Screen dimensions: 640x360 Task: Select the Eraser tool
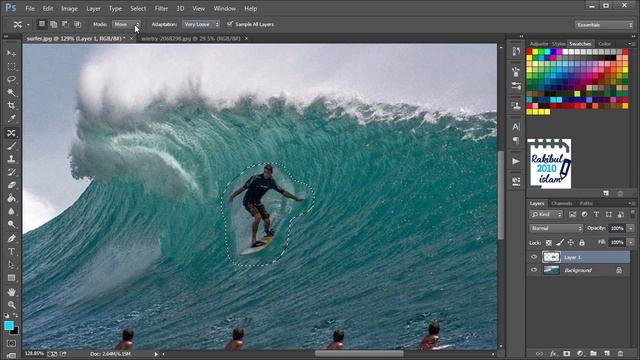tap(11, 185)
